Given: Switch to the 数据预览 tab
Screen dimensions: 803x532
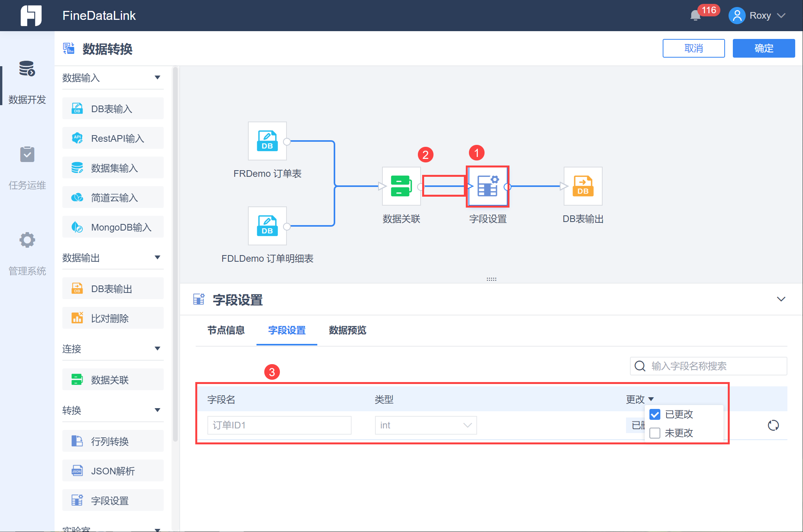Looking at the screenshot, I should [x=348, y=330].
